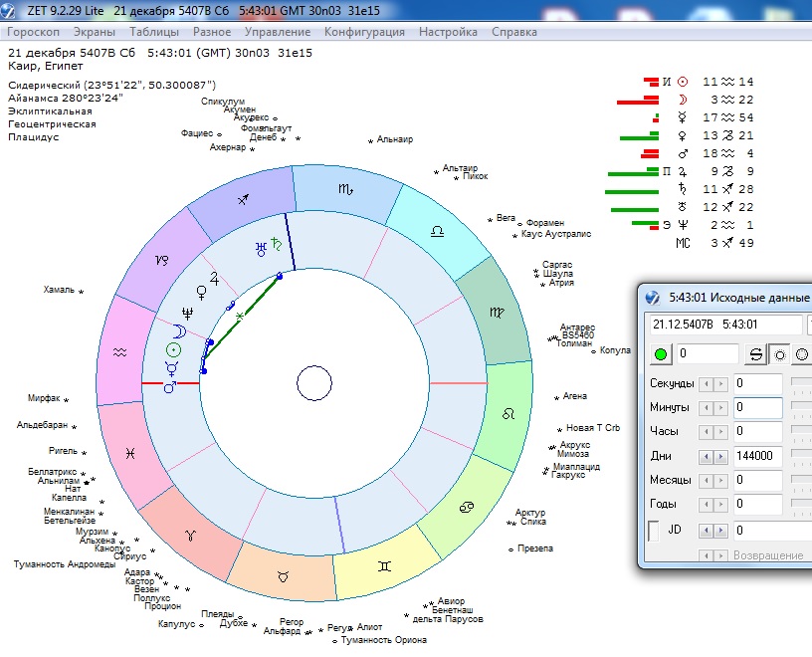Click the Jupiter glyph in the chart
This screenshot has height=657, width=812.
(x=214, y=279)
